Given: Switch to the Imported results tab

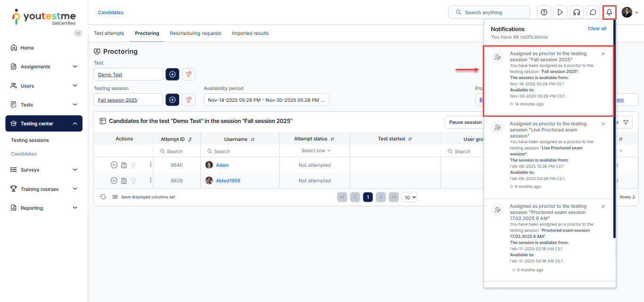Looking at the screenshot, I should click(x=250, y=33).
